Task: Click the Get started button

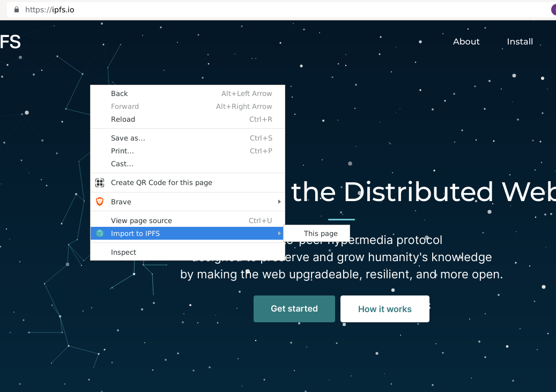Action: click(x=294, y=309)
